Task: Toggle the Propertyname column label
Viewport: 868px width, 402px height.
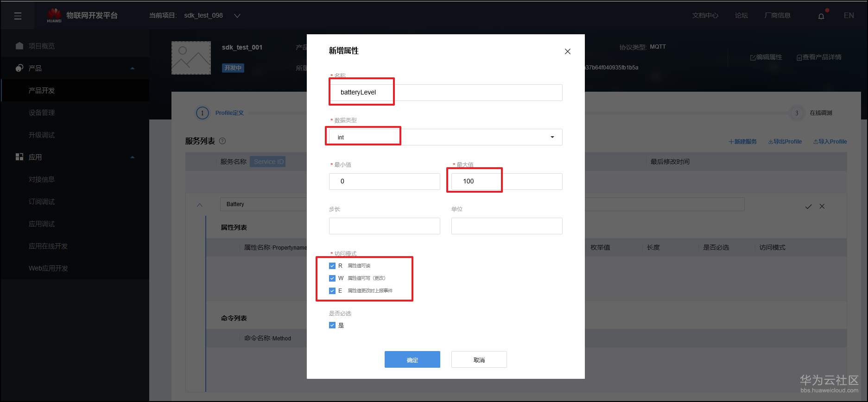Action: point(289,248)
